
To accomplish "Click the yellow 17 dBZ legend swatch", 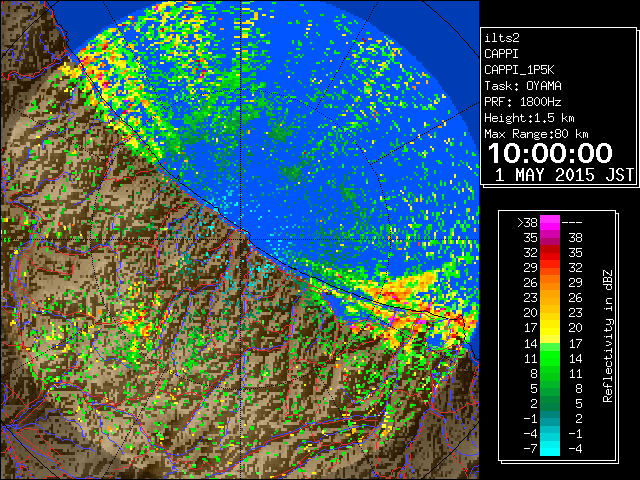I will [550, 328].
